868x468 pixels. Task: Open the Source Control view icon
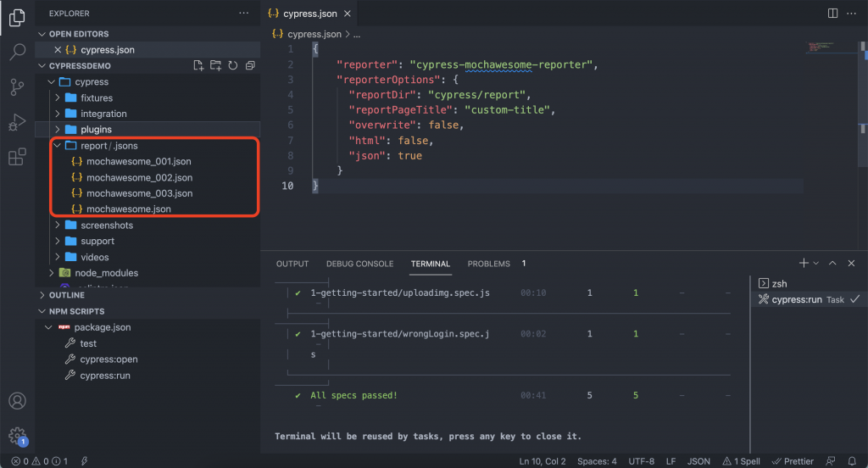click(x=17, y=87)
